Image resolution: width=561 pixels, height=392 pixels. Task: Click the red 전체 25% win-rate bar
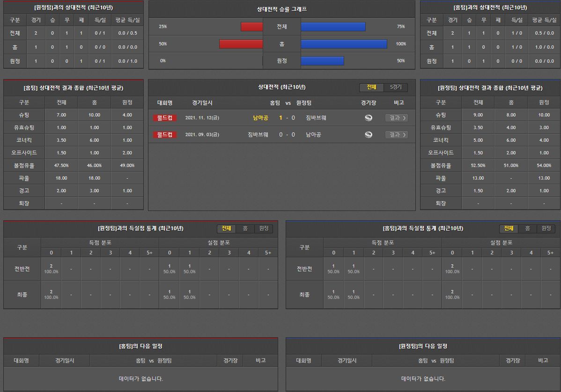252,27
